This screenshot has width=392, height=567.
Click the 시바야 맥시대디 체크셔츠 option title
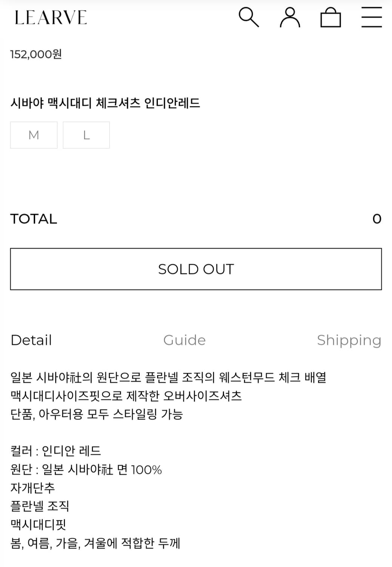coord(105,103)
